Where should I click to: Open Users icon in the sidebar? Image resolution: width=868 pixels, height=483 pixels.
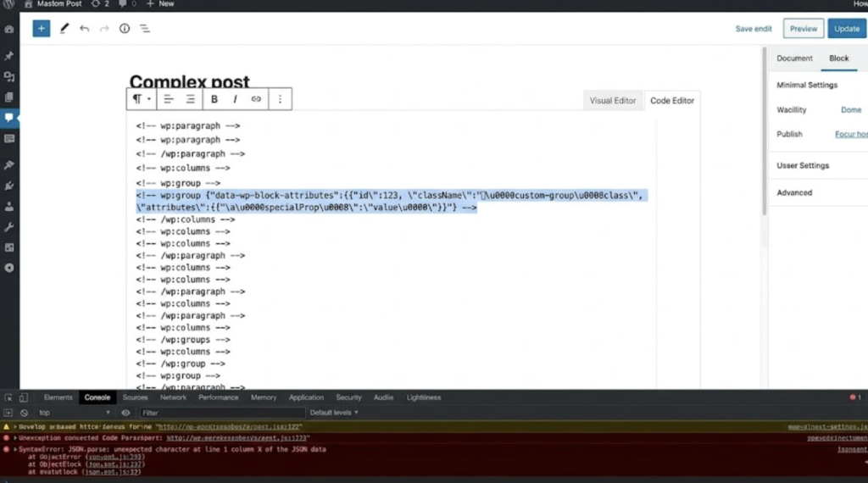point(9,207)
